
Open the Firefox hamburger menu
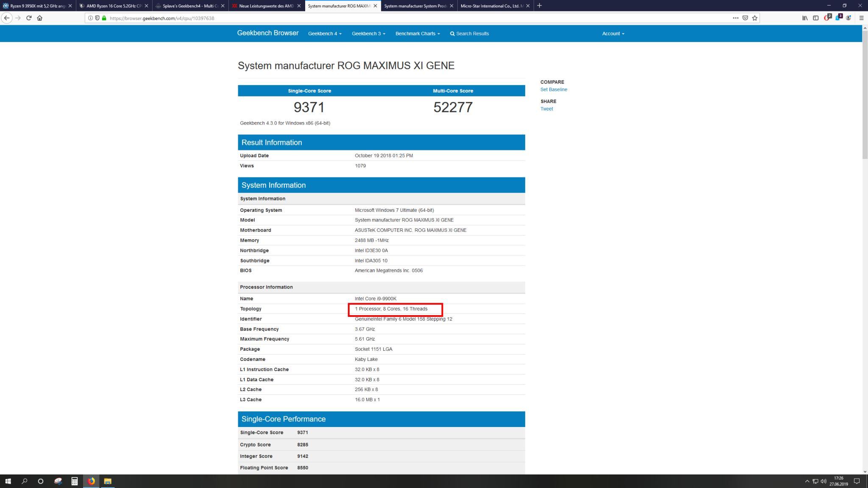[861, 18]
